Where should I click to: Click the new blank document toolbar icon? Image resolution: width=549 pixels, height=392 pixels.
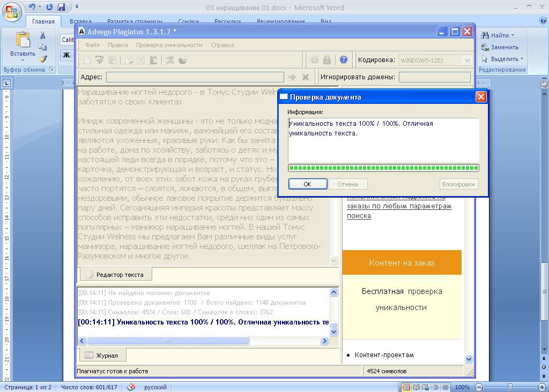click(87, 60)
